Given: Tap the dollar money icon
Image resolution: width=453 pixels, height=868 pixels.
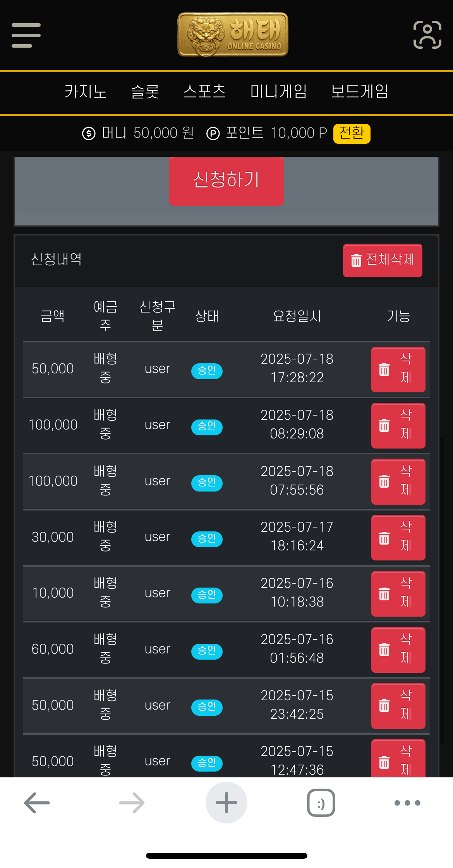Looking at the screenshot, I should 89,134.
